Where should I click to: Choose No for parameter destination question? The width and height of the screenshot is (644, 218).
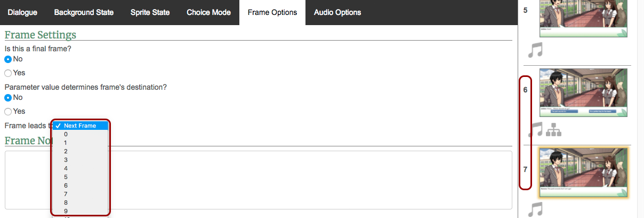coord(8,98)
